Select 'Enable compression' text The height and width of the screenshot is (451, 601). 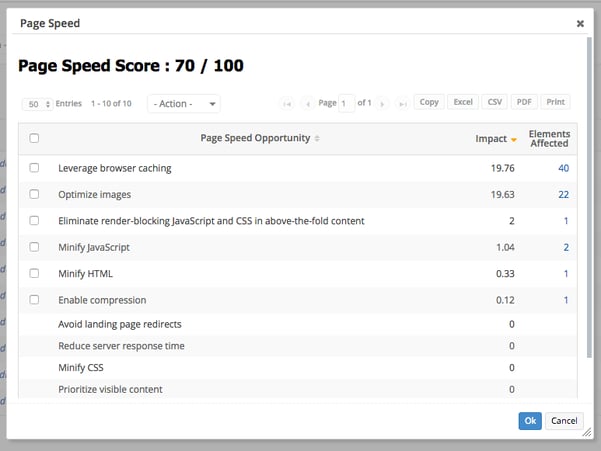coord(102,300)
